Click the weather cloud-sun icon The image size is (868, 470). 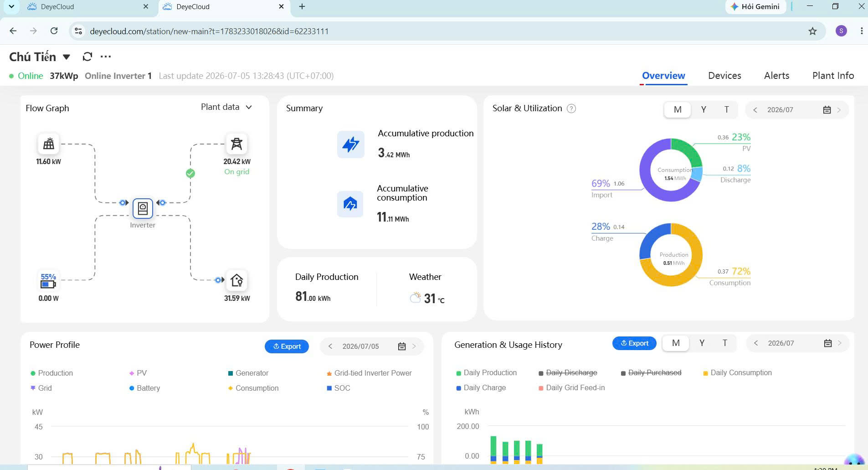(x=415, y=298)
